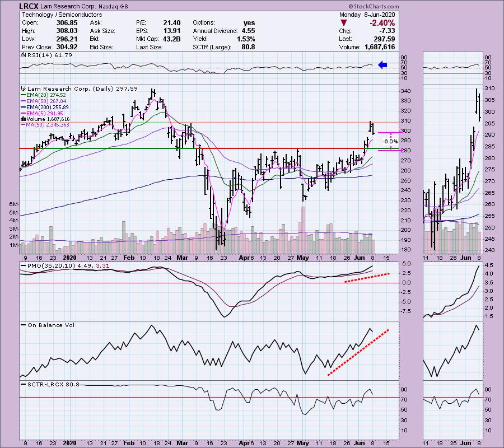504x448 pixels.
Task: Click the Annual Dividend value 4.55
Action: coord(248,31)
